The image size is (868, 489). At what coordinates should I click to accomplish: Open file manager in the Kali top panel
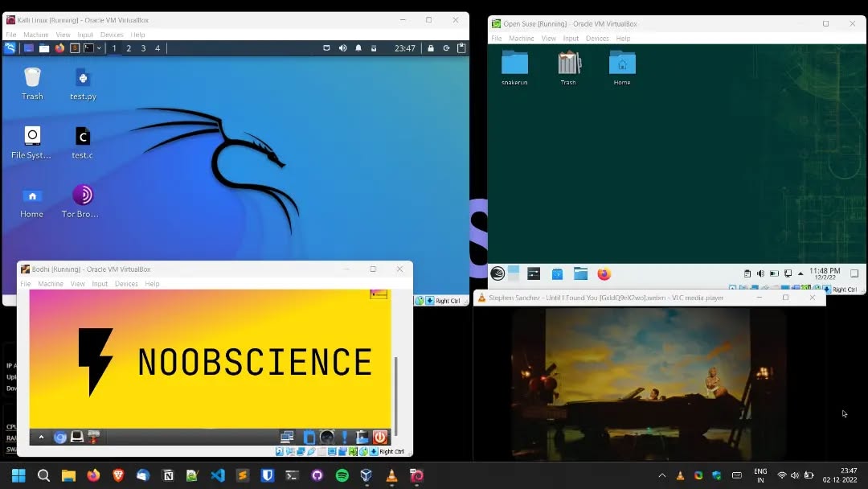43,48
